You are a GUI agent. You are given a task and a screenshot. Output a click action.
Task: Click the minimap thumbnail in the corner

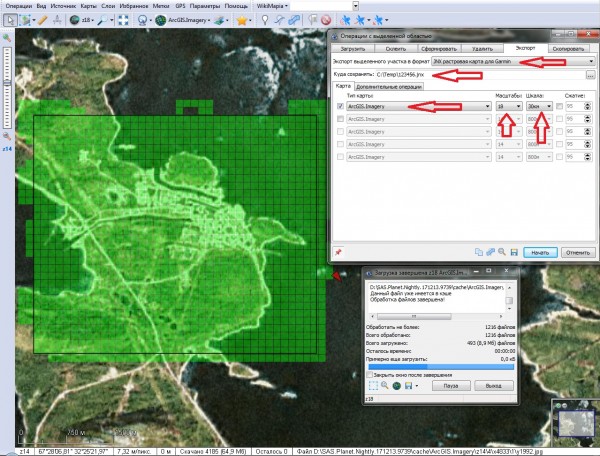tap(575, 422)
